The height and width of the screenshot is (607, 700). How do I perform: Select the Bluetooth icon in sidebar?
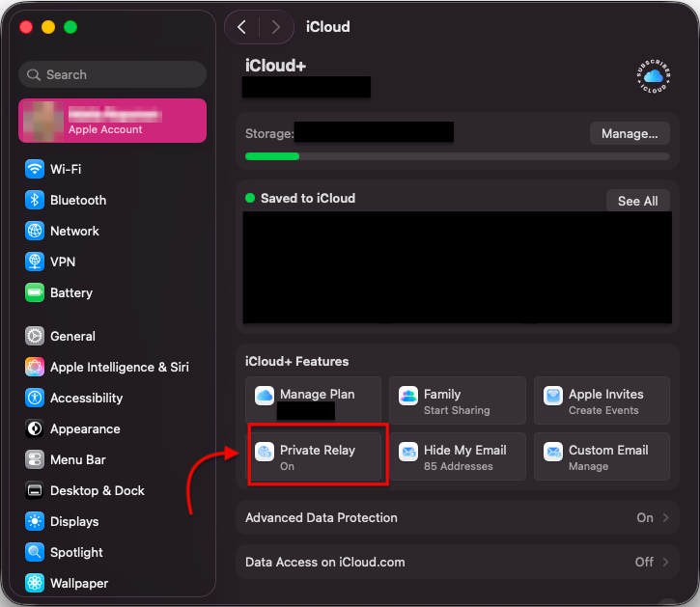click(35, 200)
